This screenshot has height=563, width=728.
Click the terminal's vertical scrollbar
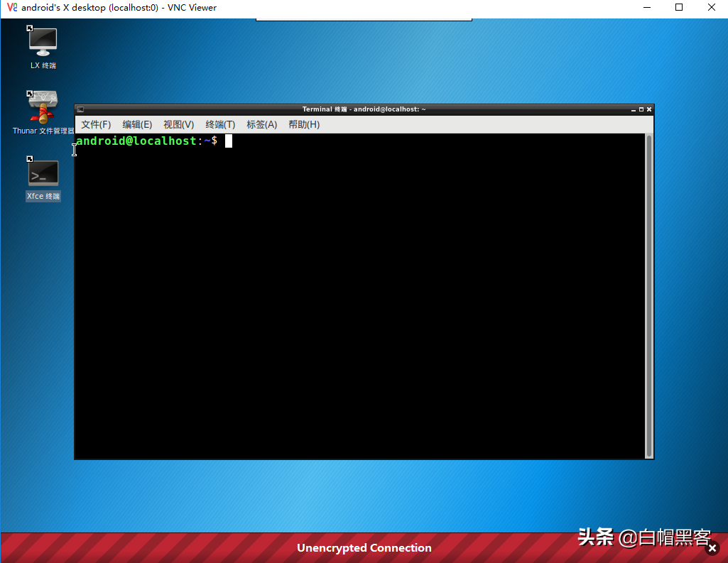(648, 295)
